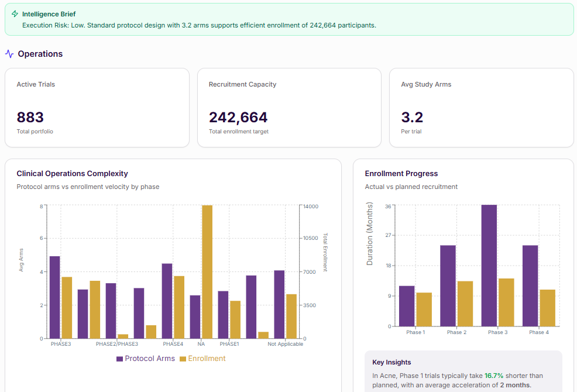Click the PHASE3 purple protocol arms bar
The image size is (577, 392).
[x=55, y=297]
